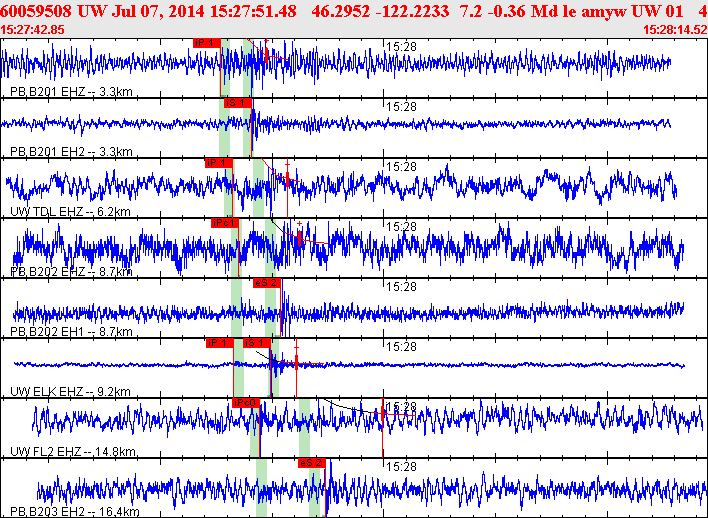Click the magnitude text -0.36 Md in header
The width and height of the screenshot is (708, 518).
(524, 11)
